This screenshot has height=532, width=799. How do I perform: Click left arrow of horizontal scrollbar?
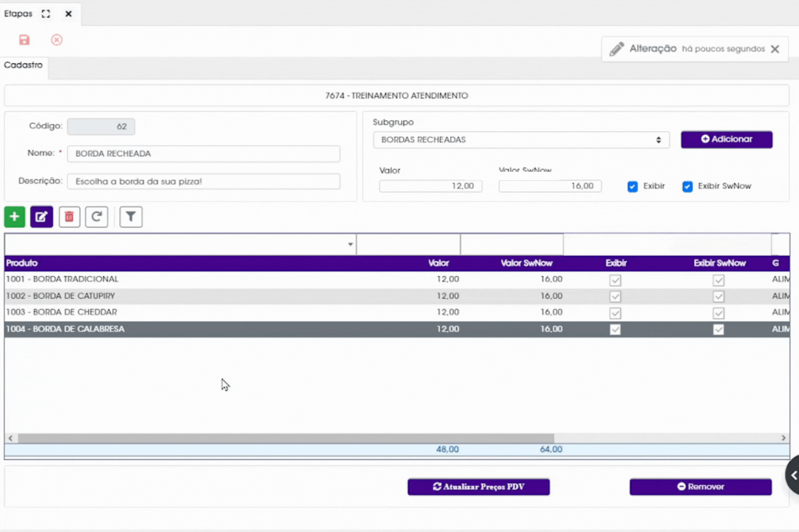tap(11, 438)
